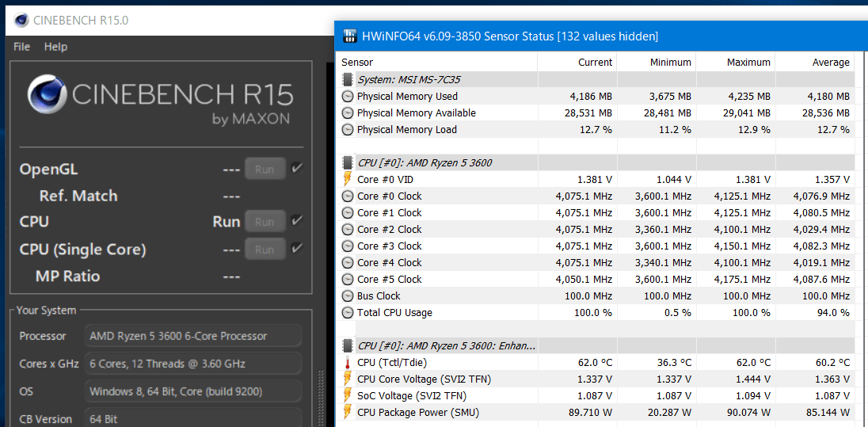Viewport: 868px width, 427px height.
Task: Click the lightning icon beside CPU Core Voltage (SVI2 TFN)
Action: (x=348, y=379)
